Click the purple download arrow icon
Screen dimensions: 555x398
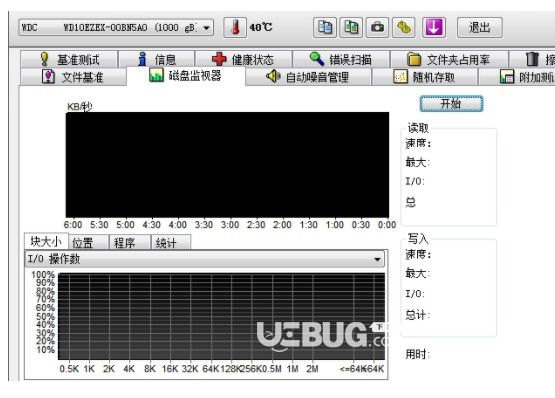[x=434, y=27]
